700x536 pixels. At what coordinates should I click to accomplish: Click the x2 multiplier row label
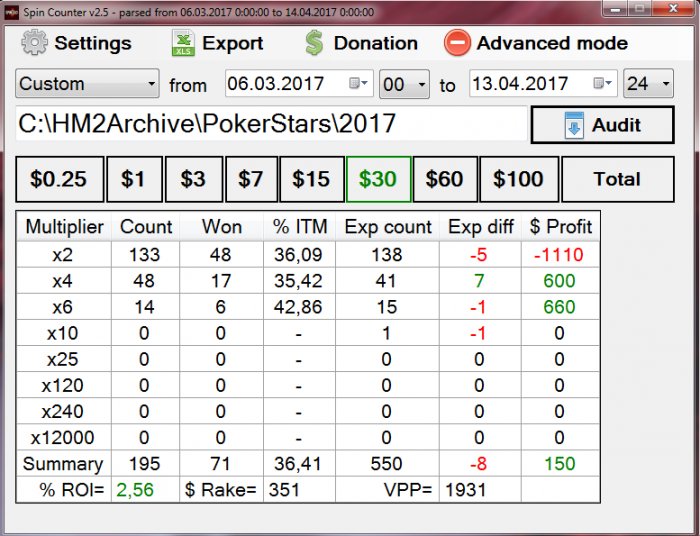63,255
